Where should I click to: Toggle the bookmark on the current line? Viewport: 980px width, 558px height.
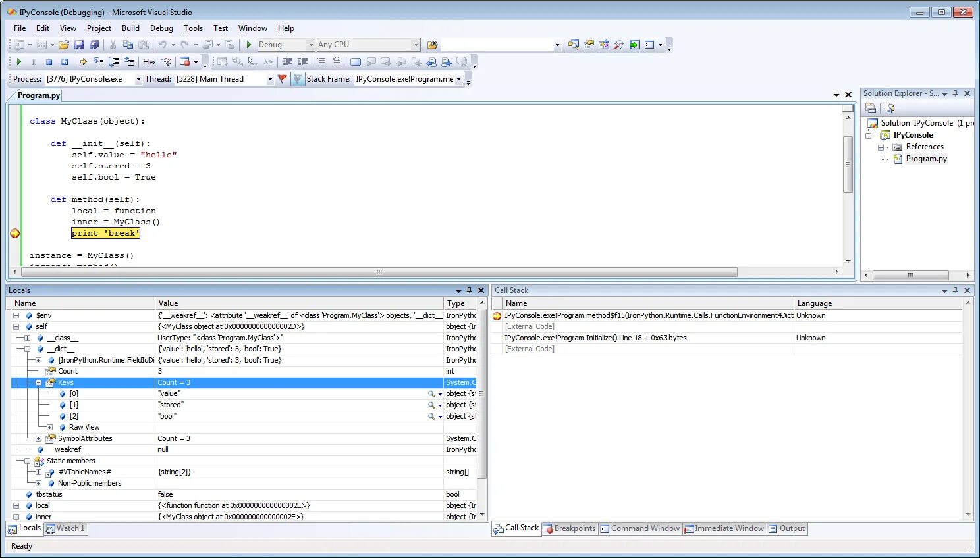coord(356,62)
